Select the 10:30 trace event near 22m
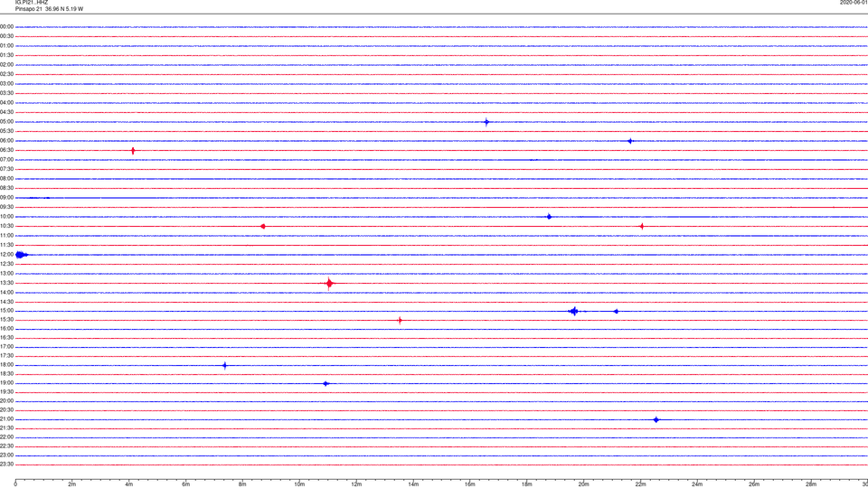 [x=642, y=226]
